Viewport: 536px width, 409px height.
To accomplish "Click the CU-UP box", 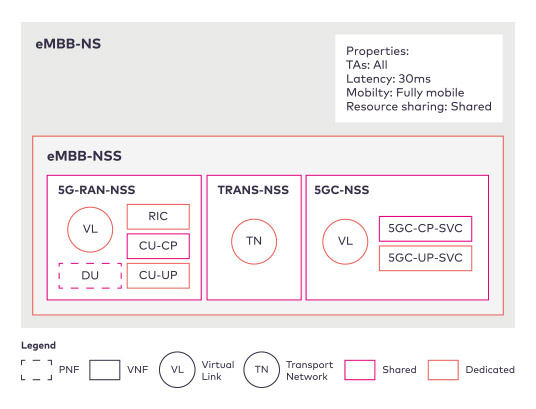I will (158, 276).
